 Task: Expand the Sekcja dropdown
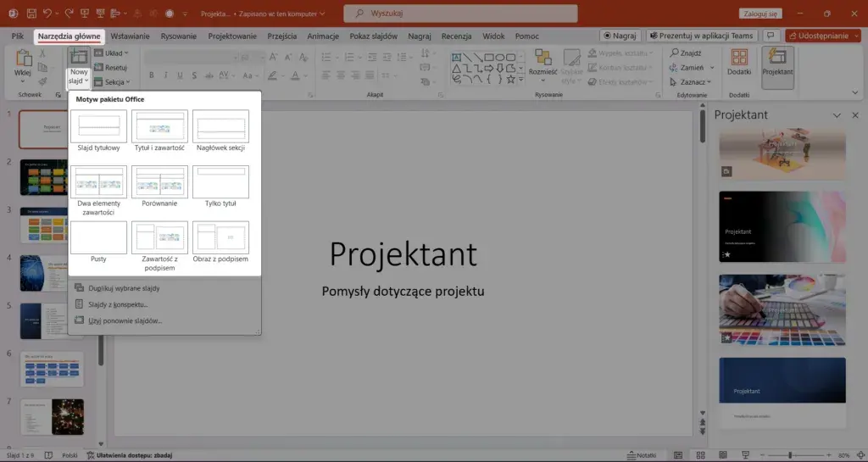point(112,82)
